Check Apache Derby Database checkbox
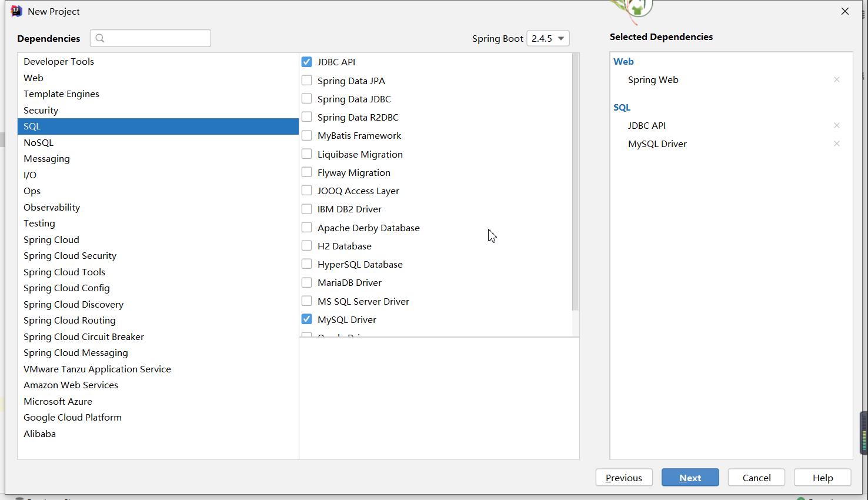This screenshot has height=500, width=868. tap(306, 227)
